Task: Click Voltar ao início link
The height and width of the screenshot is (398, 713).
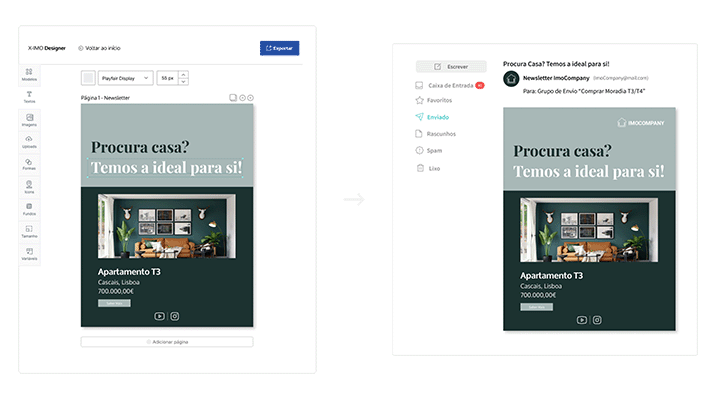Action: click(99, 48)
